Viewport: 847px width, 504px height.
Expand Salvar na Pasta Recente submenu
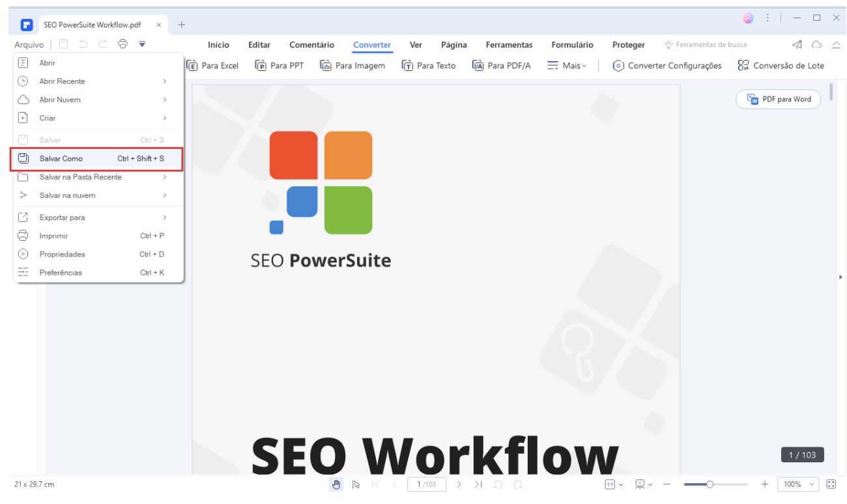click(x=98, y=177)
